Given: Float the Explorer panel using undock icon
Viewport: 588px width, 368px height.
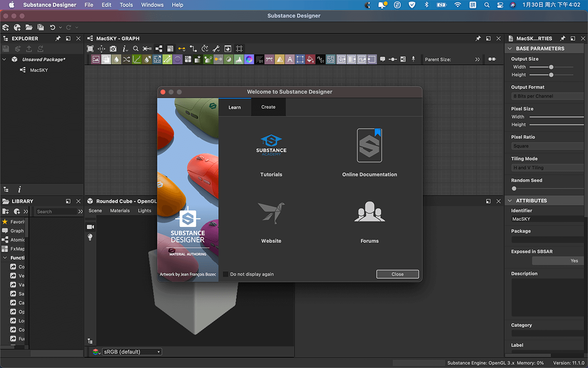Looking at the screenshot, I should [68, 38].
